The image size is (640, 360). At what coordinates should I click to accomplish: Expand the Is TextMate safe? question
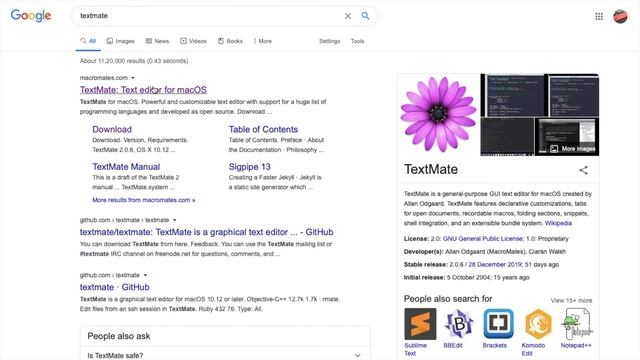pyautogui.click(x=225, y=356)
